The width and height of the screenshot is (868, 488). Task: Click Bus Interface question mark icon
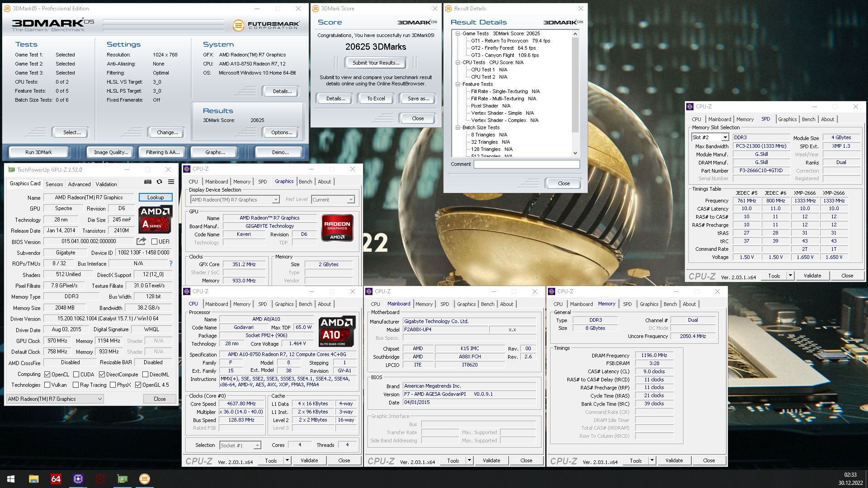coord(171,263)
